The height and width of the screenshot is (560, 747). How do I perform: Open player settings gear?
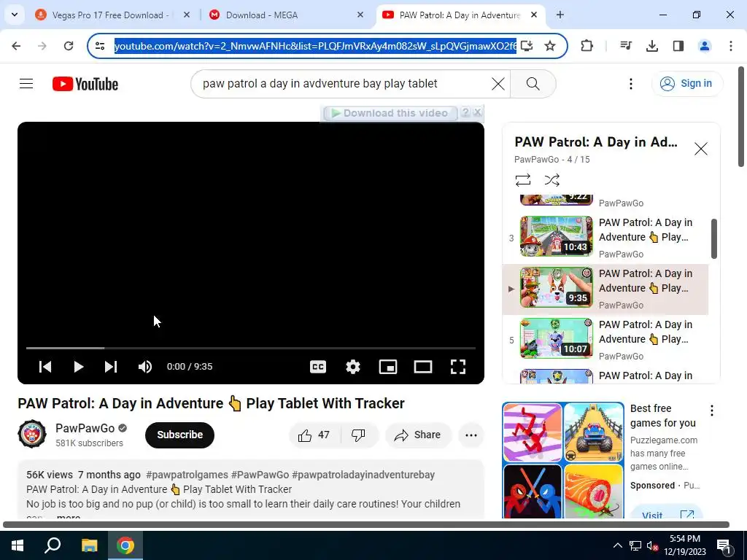353,367
